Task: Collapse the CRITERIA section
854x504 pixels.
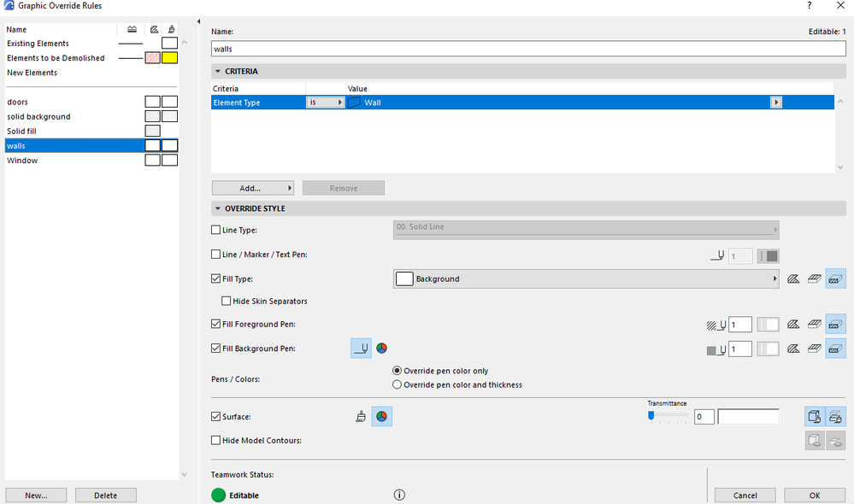Action: [x=218, y=71]
